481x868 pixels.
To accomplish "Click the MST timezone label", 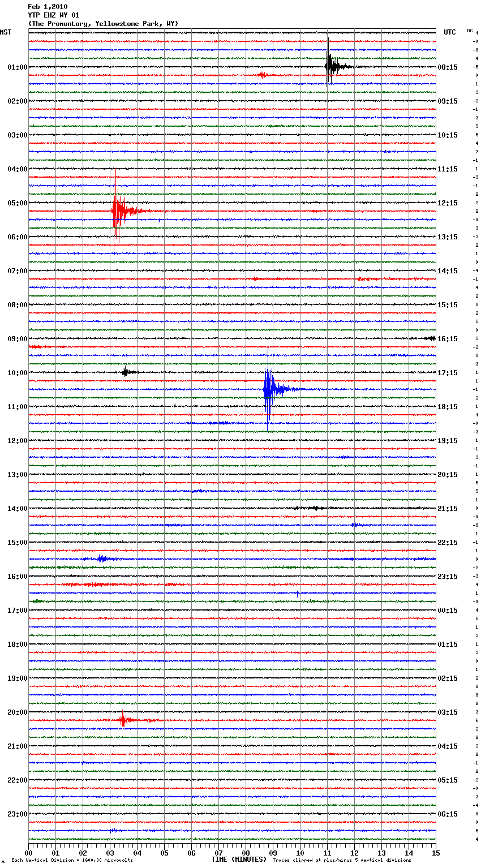I will click(6, 32).
